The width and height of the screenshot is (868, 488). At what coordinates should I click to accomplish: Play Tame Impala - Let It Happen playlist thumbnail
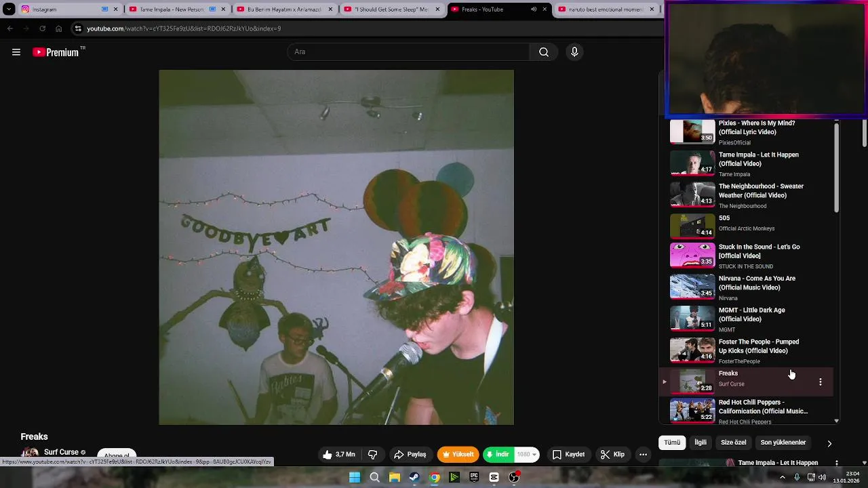692,163
